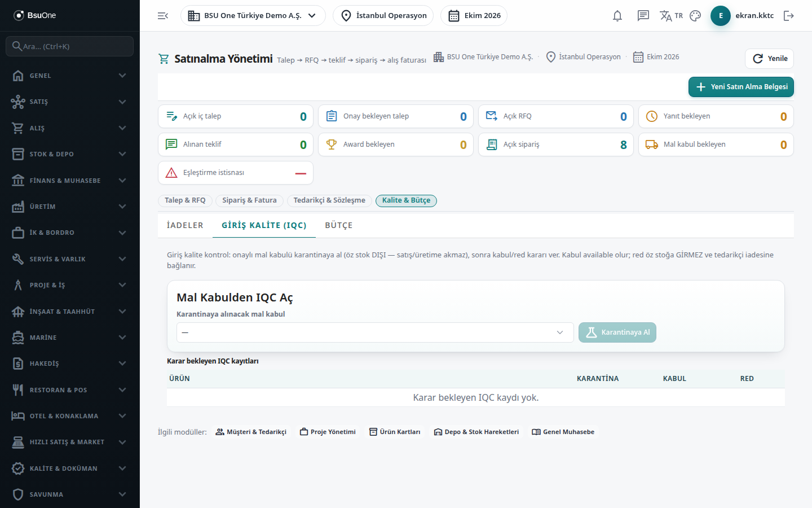812x508 pixels.
Task: Open Genel Muhasebe related module
Action: 563,432
